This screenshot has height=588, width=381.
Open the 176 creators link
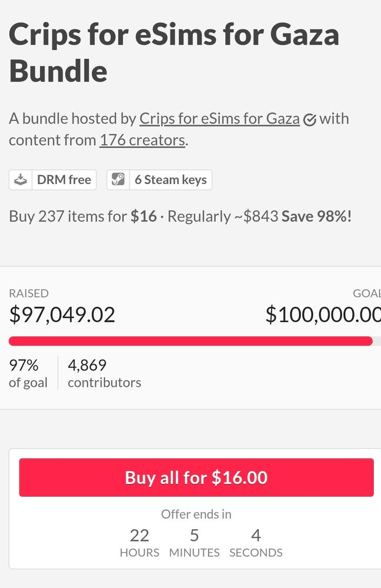pyautogui.click(x=142, y=141)
